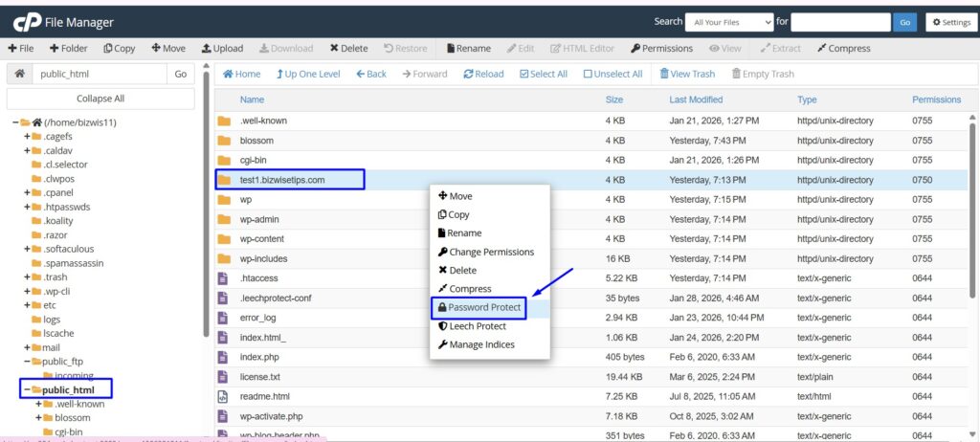Expand the mail tree folder

point(27,347)
